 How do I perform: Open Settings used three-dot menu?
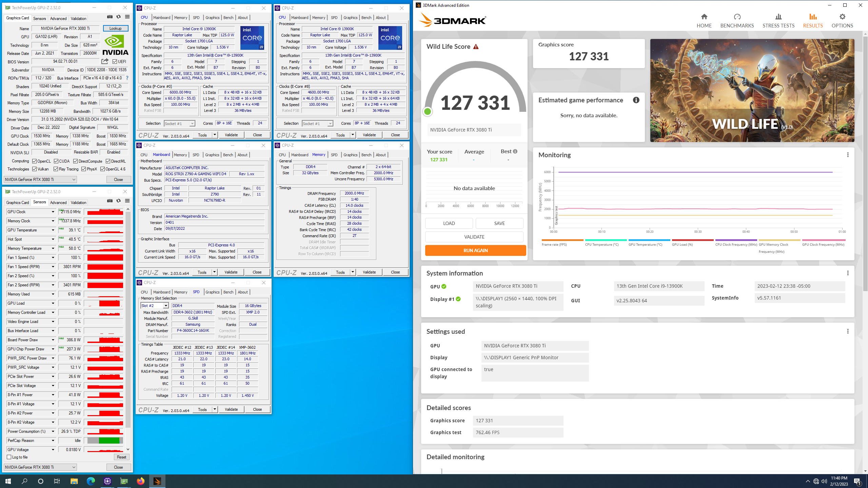click(x=848, y=331)
